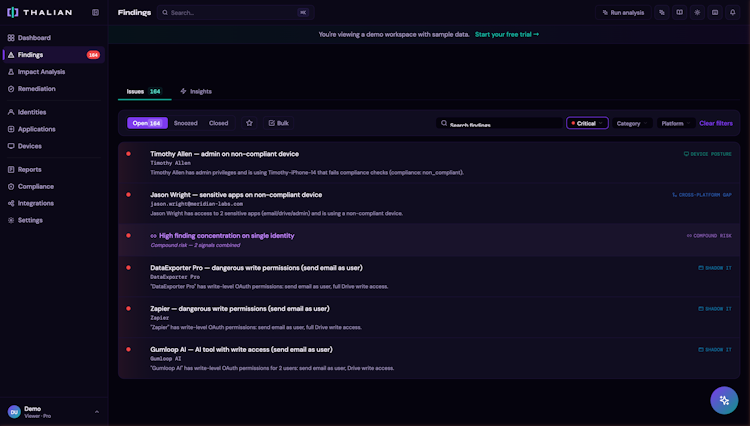This screenshot has width=750, height=426.
Task: Click the Devices monitor icon
Action: 11,146
